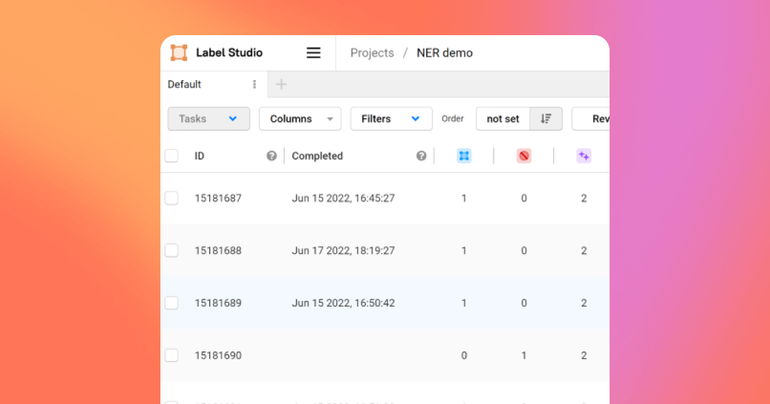Viewport: 770px width, 404px height.
Task: Open task ID 15181687
Action: pyautogui.click(x=218, y=198)
